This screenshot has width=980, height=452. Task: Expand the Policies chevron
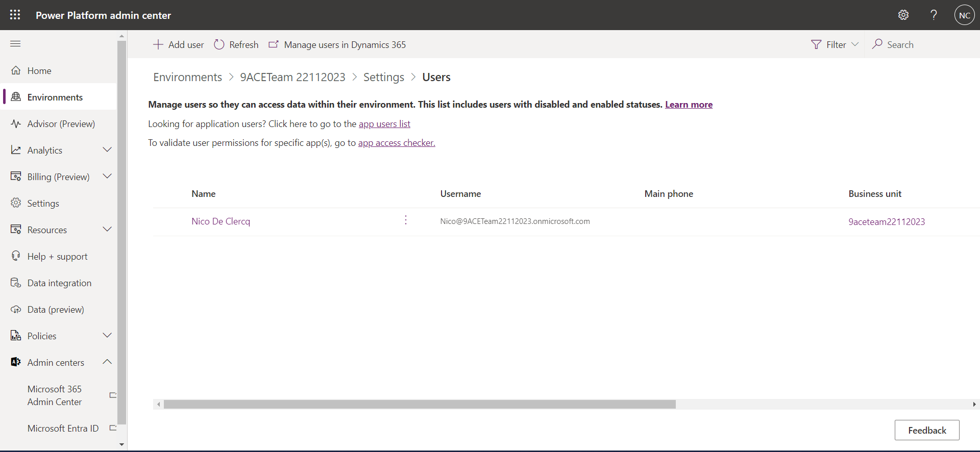[x=107, y=335]
